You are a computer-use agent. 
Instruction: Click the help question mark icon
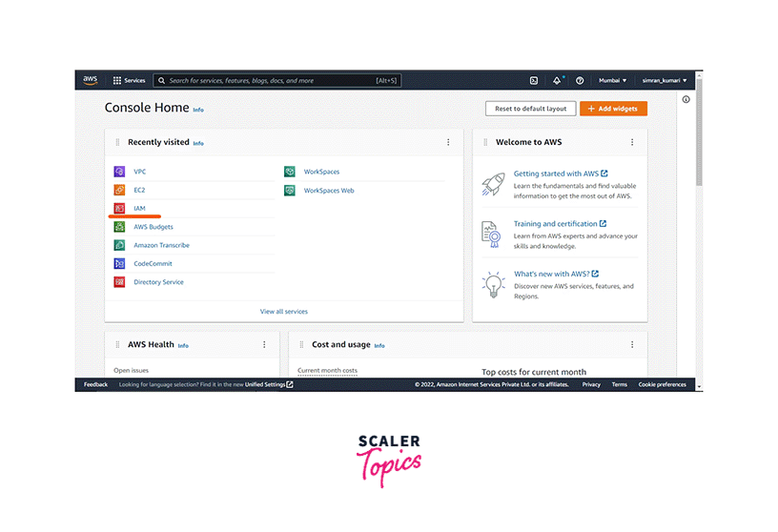[x=580, y=81]
